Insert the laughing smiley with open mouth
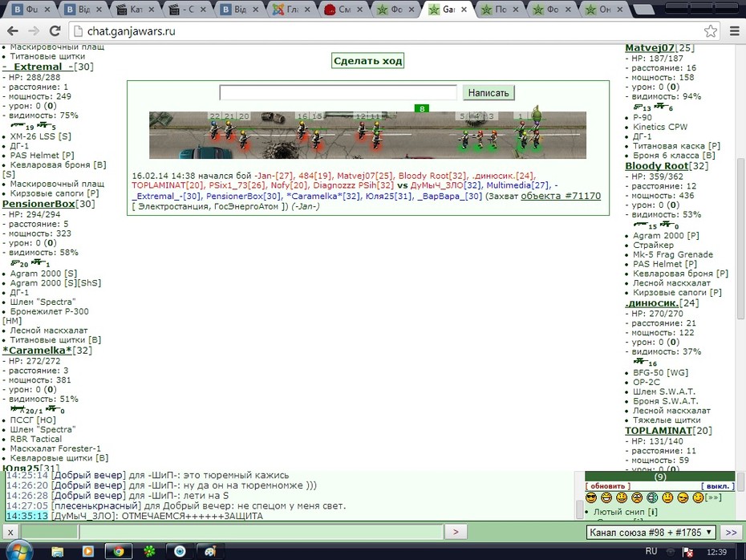Viewport: 746px width, 560px height. pos(606,497)
